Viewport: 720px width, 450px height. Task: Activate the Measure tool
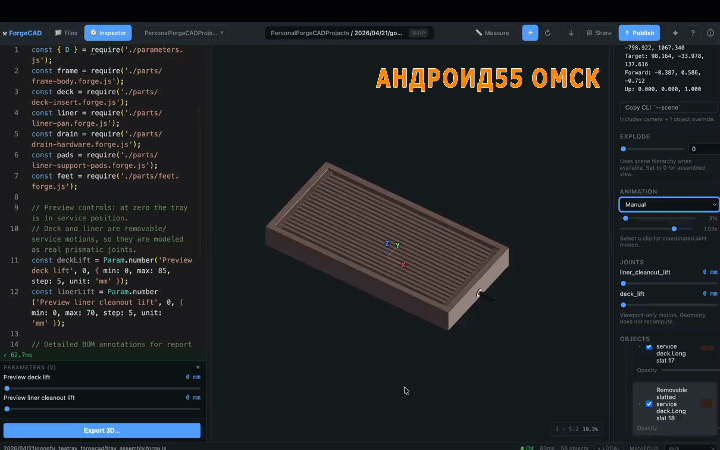click(492, 33)
